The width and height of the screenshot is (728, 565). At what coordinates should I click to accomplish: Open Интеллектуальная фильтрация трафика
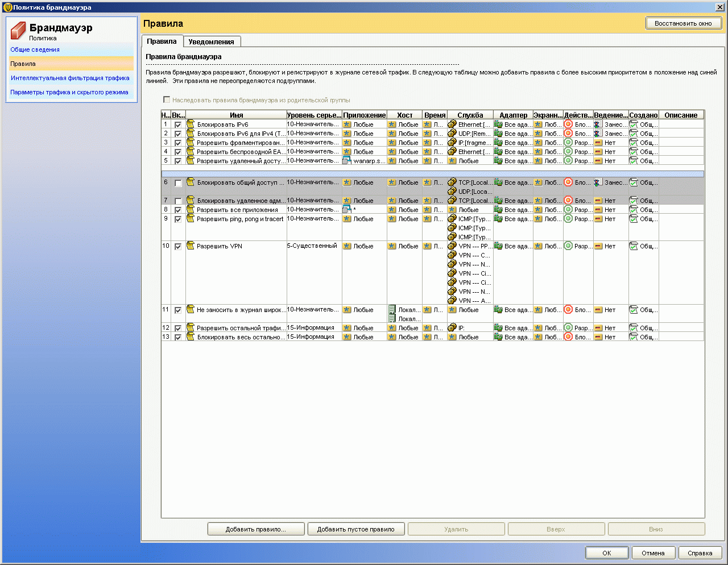(x=70, y=78)
